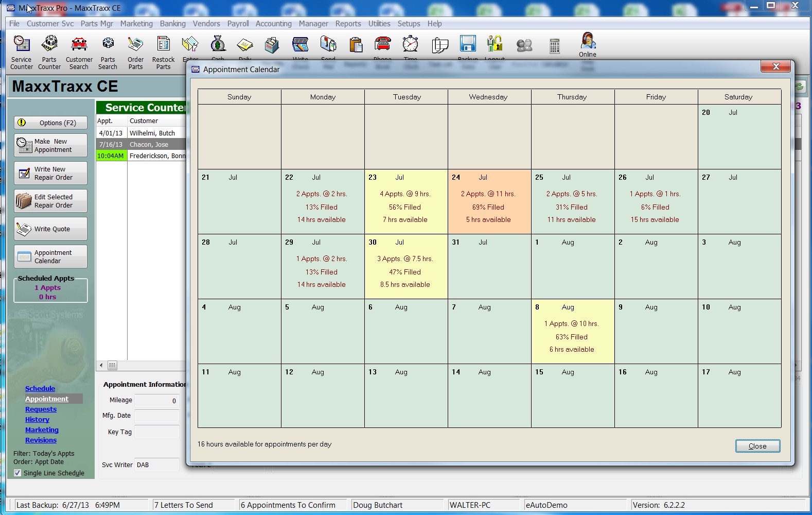Image resolution: width=812 pixels, height=515 pixels.
Task: Open the Requests link in the sidebar
Action: (41, 409)
